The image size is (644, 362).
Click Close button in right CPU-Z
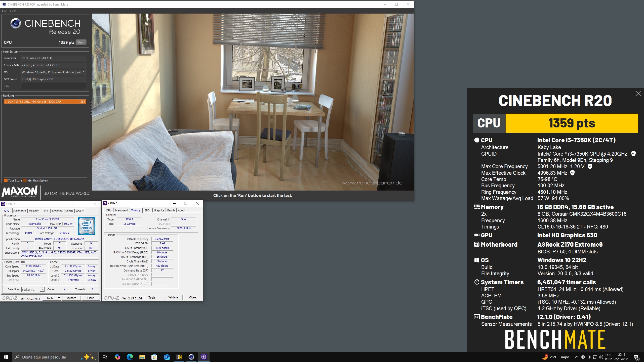pos(192,297)
